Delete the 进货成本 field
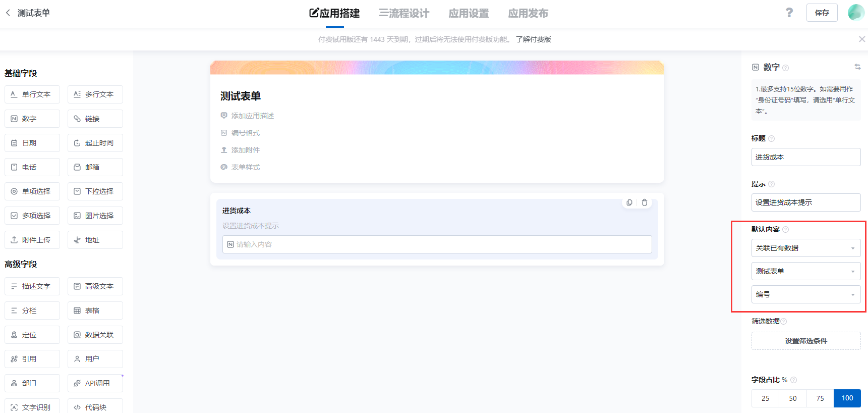This screenshot has height=413, width=868. (645, 202)
